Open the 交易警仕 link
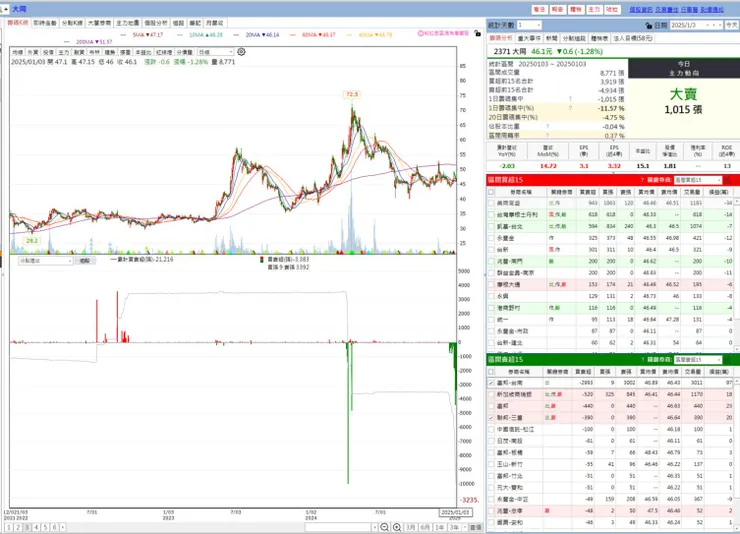 666,9
